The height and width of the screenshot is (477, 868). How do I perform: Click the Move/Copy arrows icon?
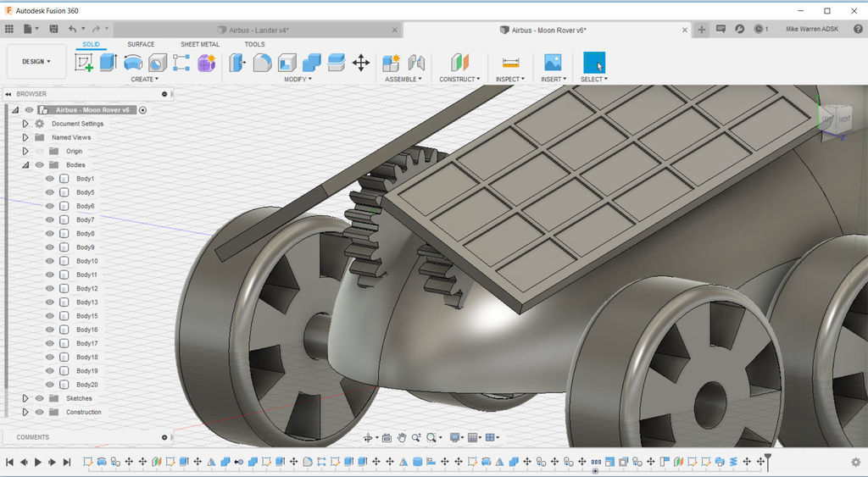(x=361, y=63)
